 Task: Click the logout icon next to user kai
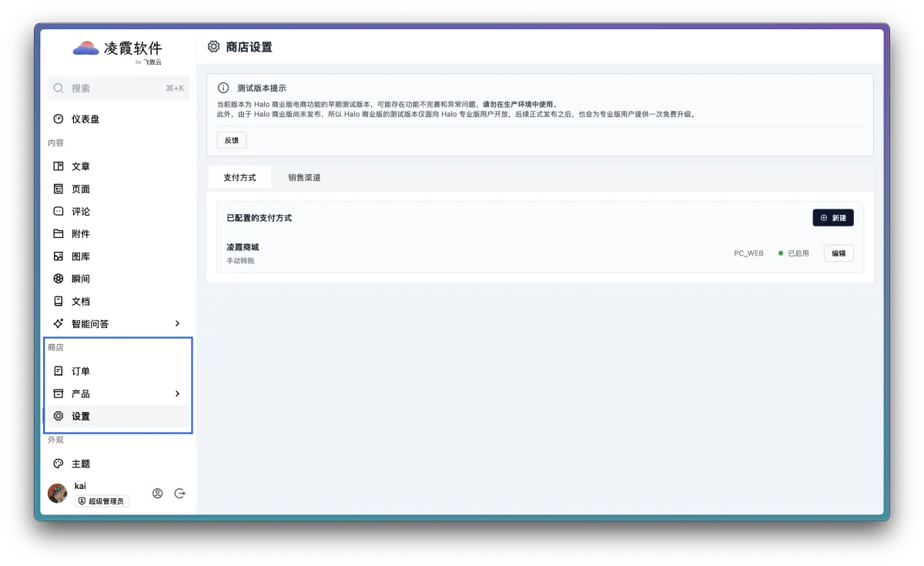pos(179,493)
